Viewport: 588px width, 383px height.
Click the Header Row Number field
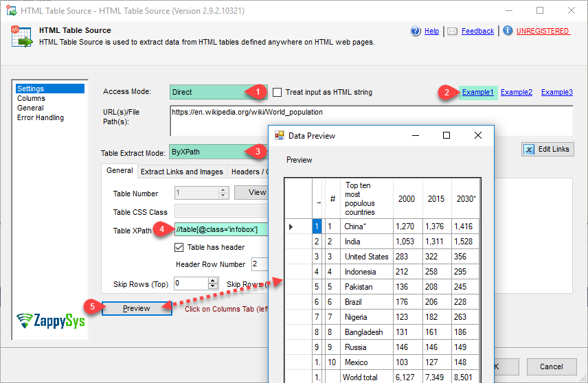(x=260, y=264)
